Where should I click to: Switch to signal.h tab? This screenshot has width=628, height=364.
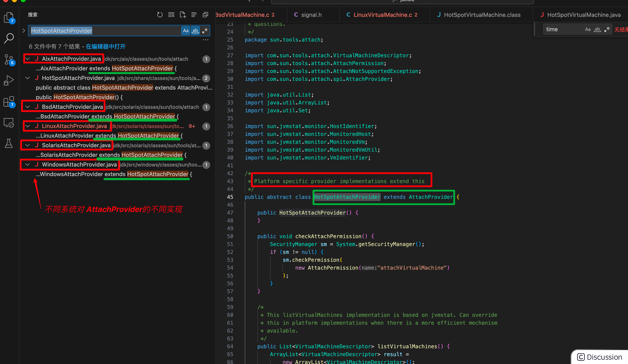coord(313,15)
